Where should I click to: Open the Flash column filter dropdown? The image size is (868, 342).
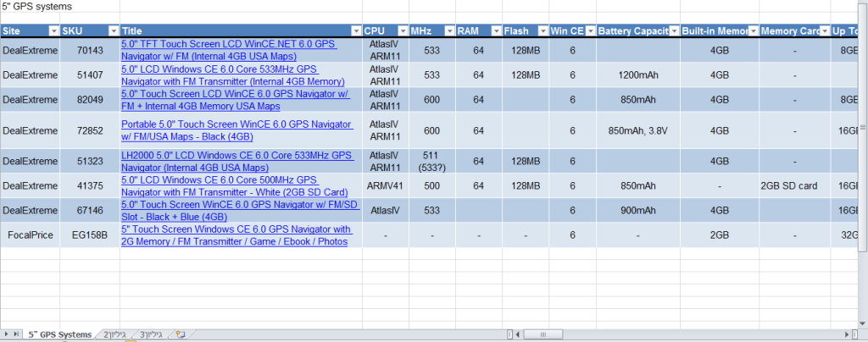tap(543, 31)
